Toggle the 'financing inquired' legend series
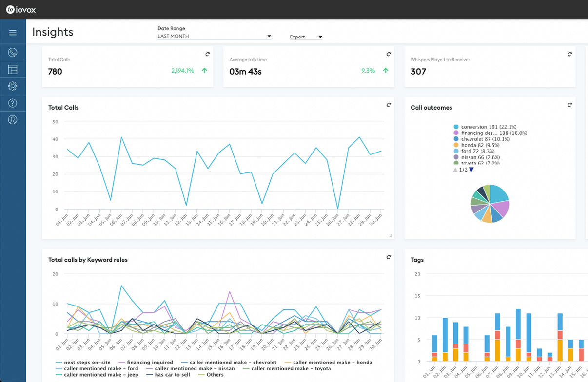This screenshot has height=382, width=588. pos(146,363)
